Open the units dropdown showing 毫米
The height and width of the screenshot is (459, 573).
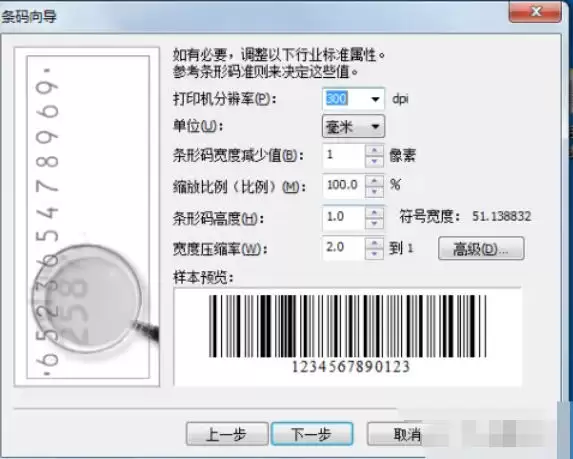(x=353, y=126)
